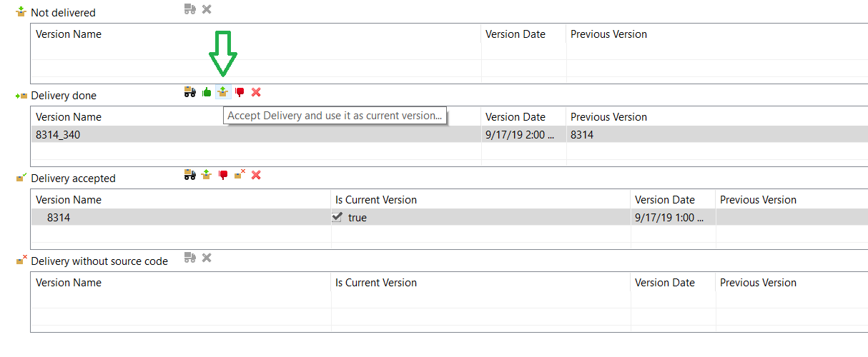Screen dimensions: 868x357
Task: Click forklift icon in Delivery done toolbar
Action: pos(189,92)
